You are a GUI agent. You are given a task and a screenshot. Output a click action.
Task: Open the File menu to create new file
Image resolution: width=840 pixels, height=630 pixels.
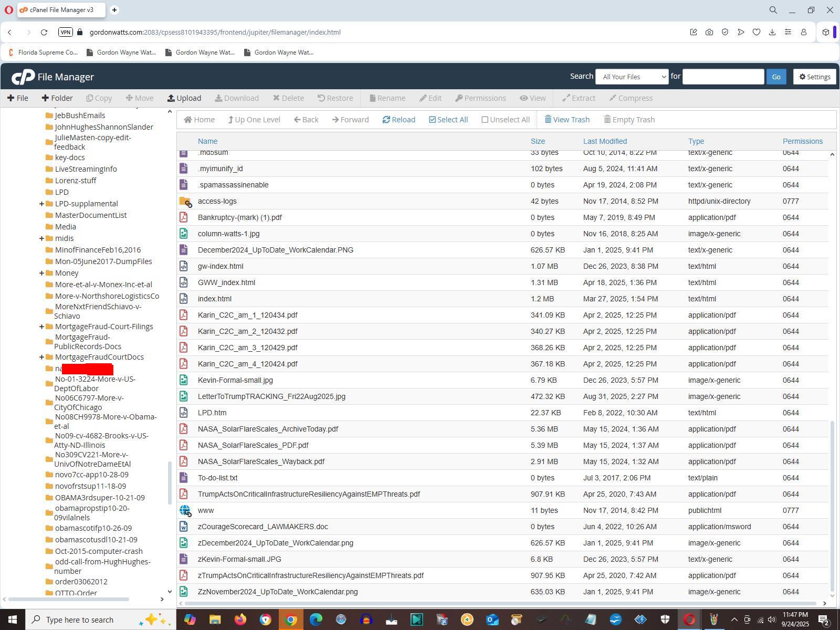pos(18,98)
